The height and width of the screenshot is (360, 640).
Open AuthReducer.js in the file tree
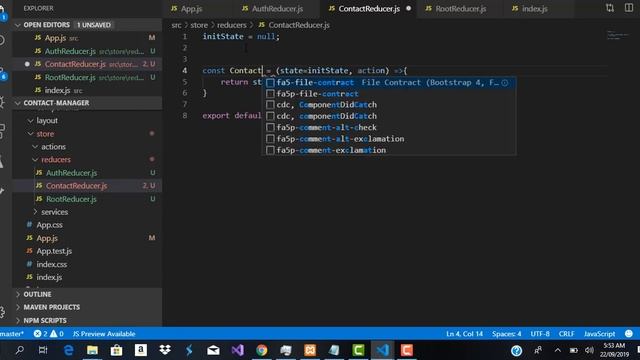coord(71,173)
